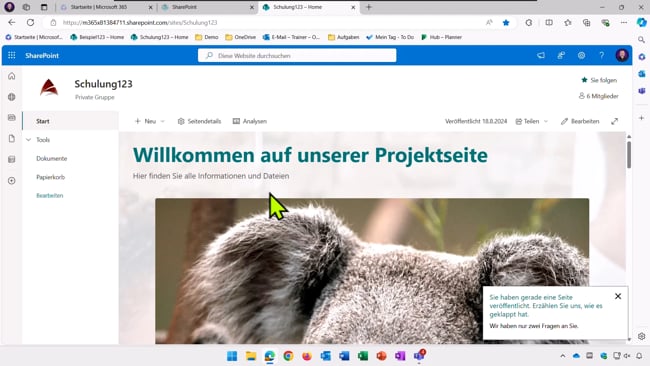650x366 pixels.
Task: Open browser collections icon
Action: point(586,22)
